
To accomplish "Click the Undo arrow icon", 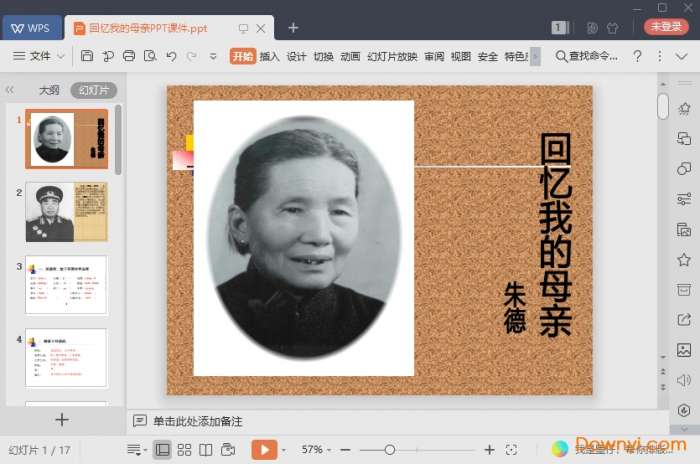I will pos(171,56).
